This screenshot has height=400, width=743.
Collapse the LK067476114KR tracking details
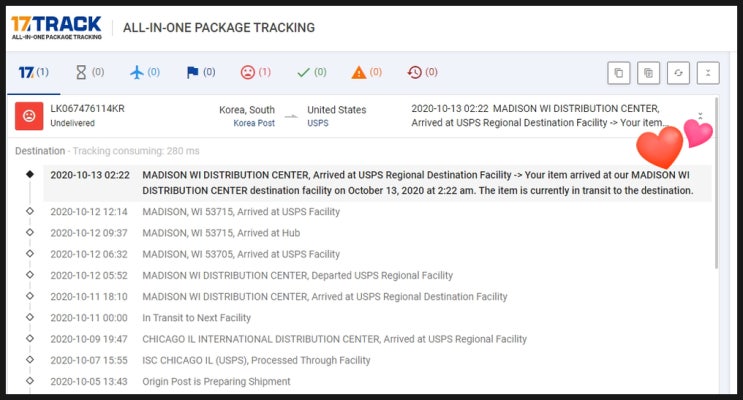tap(700, 116)
